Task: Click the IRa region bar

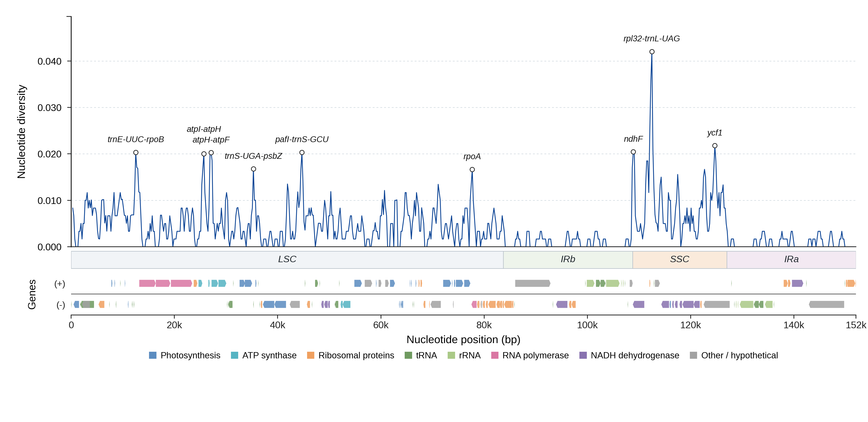Action: click(791, 260)
